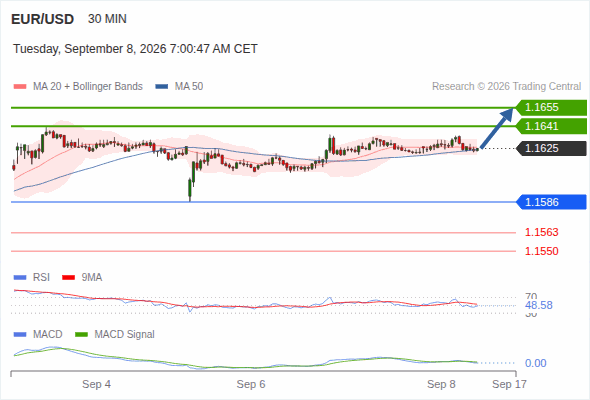Click the Trading Central research credit
The image size is (590, 400).
click(x=506, y=87)
